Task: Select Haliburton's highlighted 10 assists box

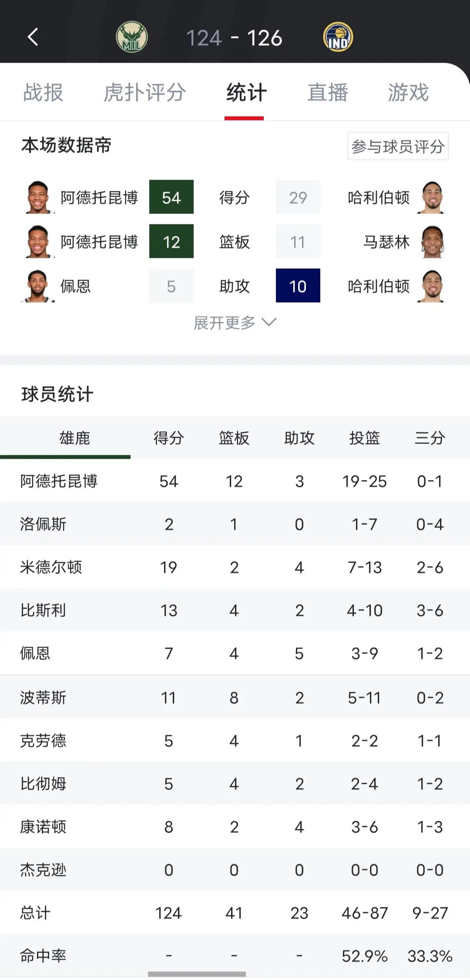Action: [298, 286]
